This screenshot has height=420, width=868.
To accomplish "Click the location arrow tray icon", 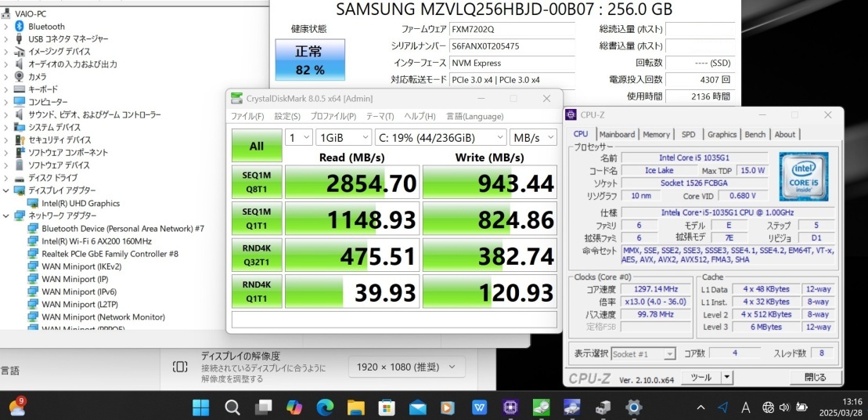I will tap(722, 407).
